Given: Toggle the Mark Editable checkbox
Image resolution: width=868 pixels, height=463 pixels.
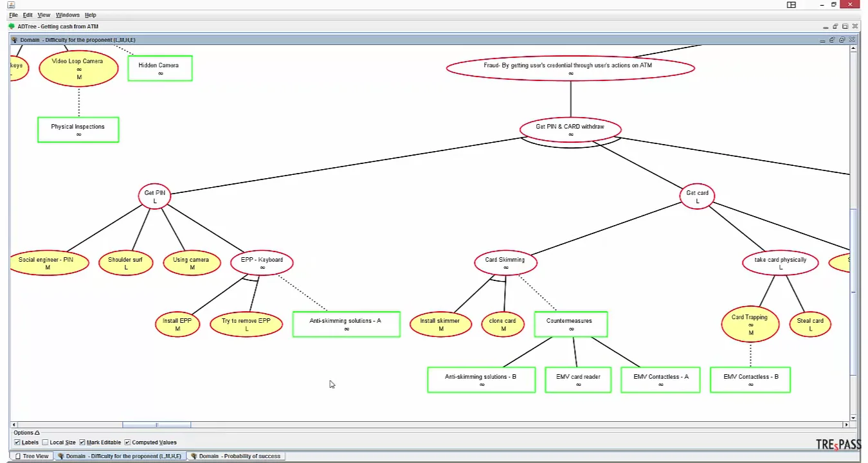Looking at the screenshot, I should point(82,442).
